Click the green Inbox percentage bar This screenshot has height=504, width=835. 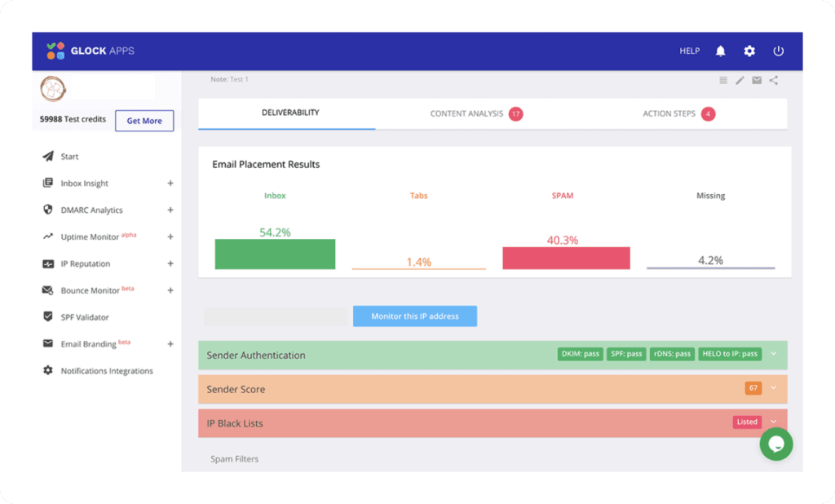[275, 254]
